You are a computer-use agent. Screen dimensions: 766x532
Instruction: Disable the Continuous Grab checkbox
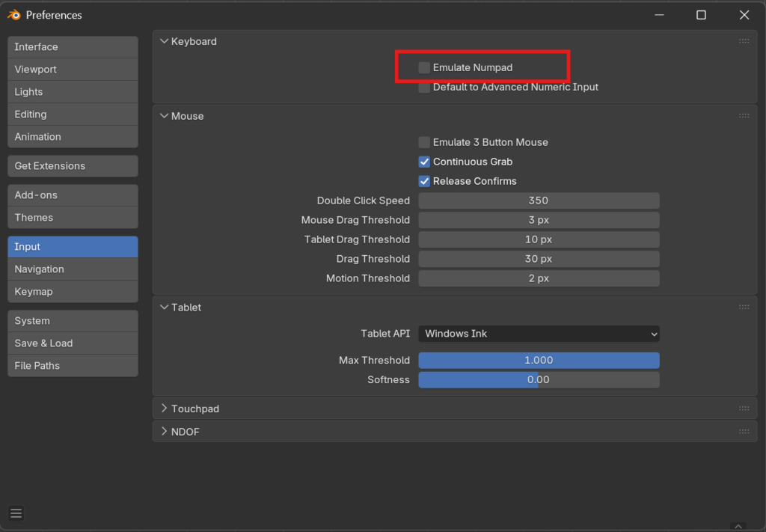pos(425,162)
